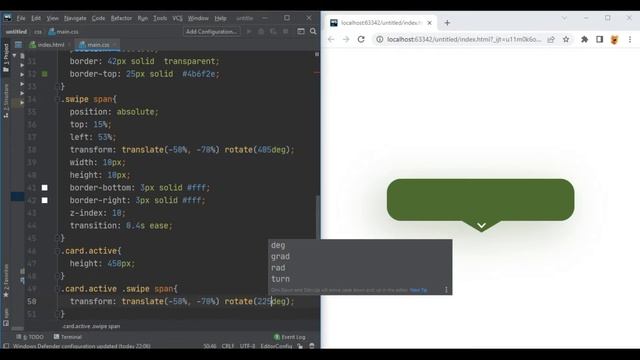Click the lock read-only icon in status bar
This screenshot has width=640, height=360.
(300, 346)
